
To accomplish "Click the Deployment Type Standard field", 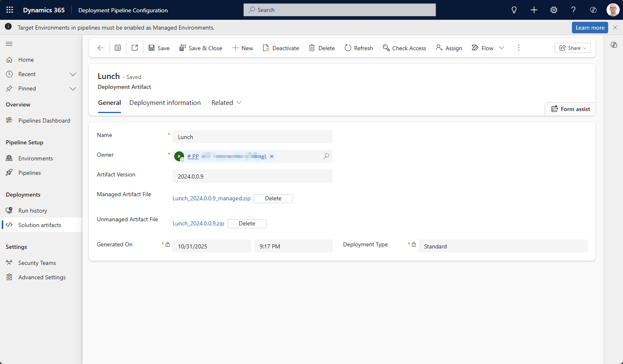I will 503,246.
